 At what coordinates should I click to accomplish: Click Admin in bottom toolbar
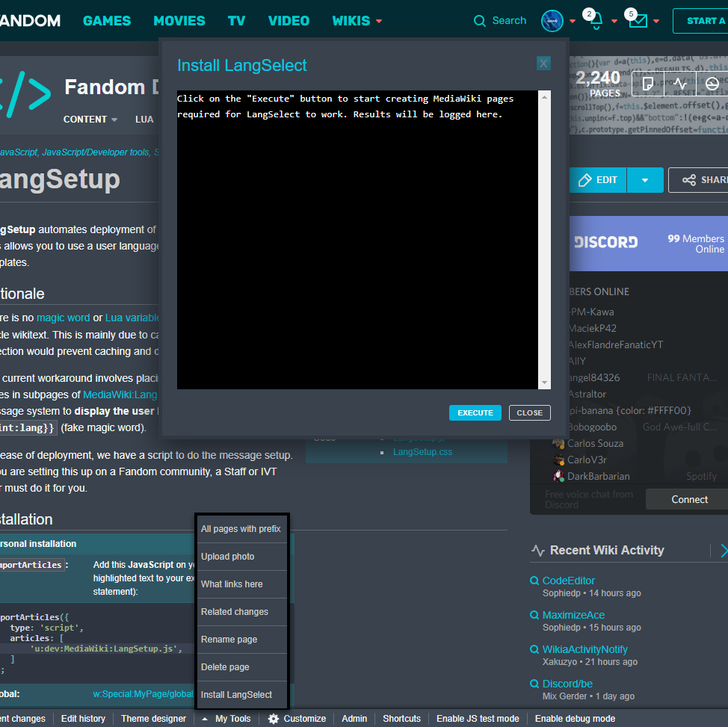354,719
